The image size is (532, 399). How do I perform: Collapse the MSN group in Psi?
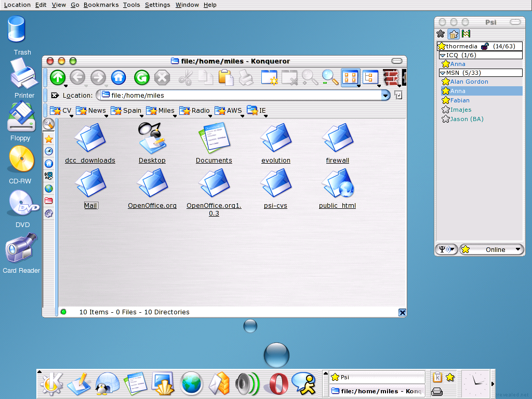(443, 73)
